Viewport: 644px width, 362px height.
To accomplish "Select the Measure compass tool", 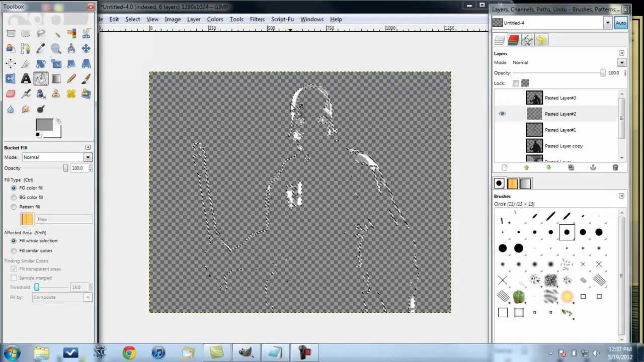I will tap(71, 49).
